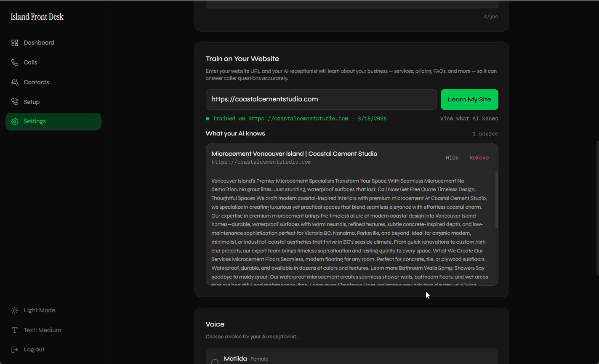The height and width of the screenshot is (364, 599).
Task: Log out of Island Front Desk
Action: (35, 349)
